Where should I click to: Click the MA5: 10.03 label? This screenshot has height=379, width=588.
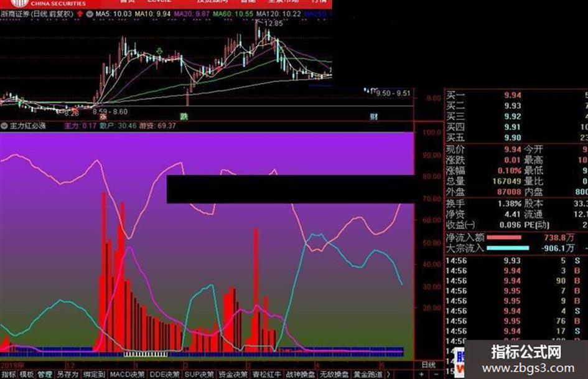(x=114, y=14)
